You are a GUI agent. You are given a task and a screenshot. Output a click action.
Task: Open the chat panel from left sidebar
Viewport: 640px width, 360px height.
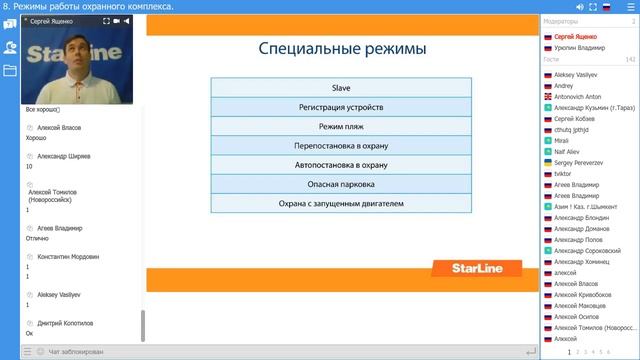tap(10, 24)
